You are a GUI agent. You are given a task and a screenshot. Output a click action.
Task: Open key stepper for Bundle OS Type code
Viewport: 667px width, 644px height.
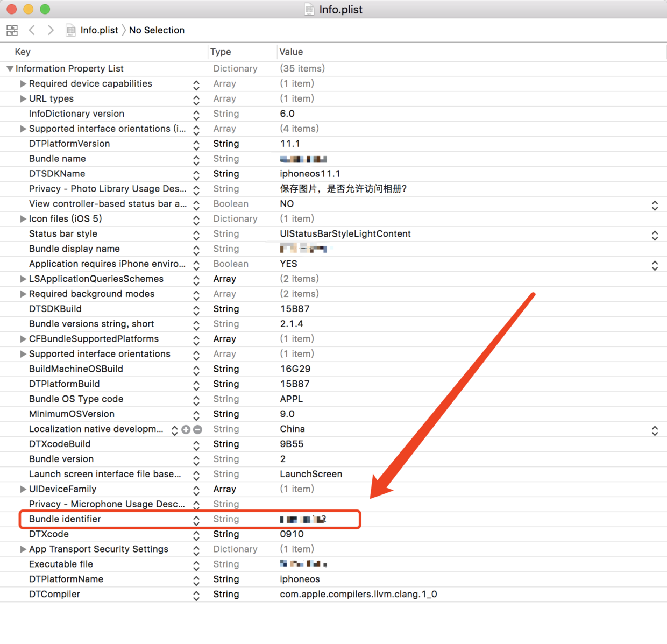196,401
